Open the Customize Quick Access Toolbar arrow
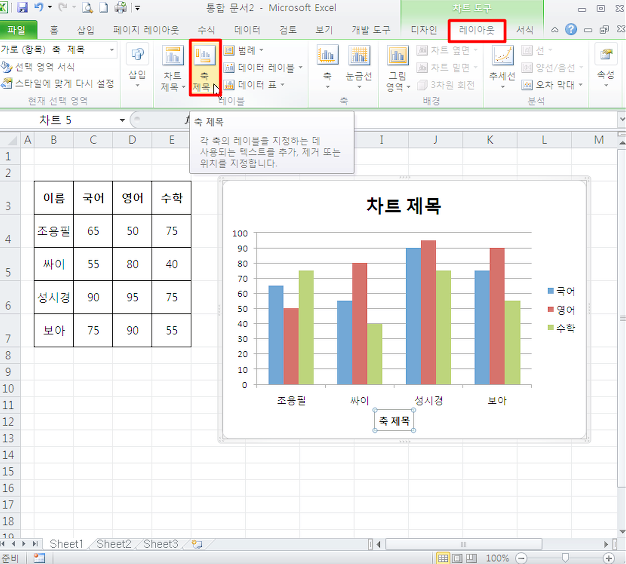This screenshot has width=626, height=564. click(137, 8)
